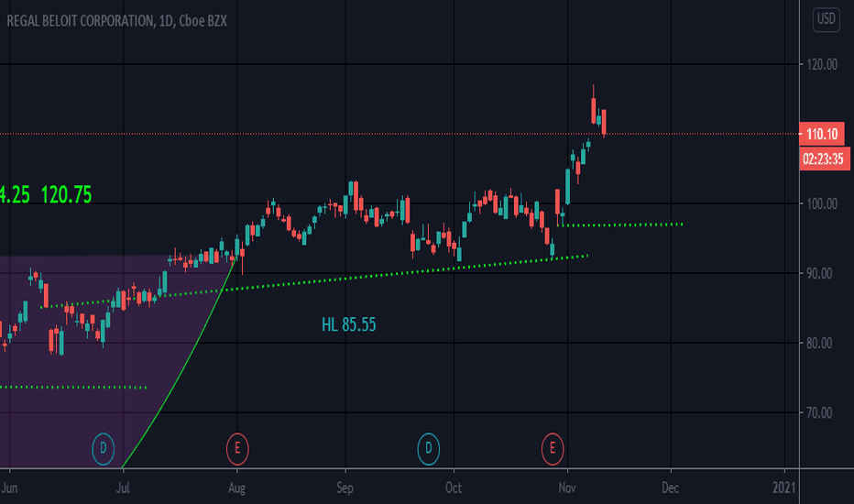This screenshot has height=504, width=854.
Task: Click the Jun label on time axis
Action: 9,488
